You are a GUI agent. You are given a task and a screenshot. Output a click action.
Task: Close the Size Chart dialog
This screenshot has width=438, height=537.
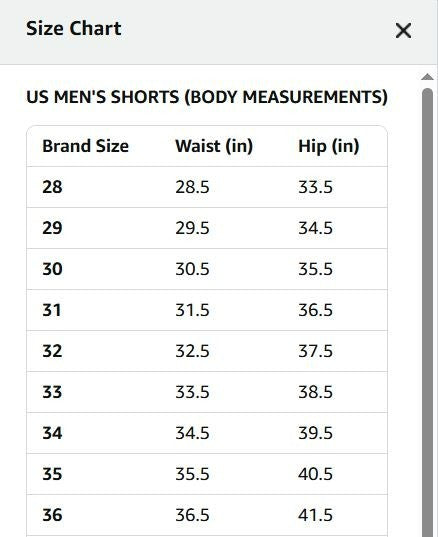[403, 31]
